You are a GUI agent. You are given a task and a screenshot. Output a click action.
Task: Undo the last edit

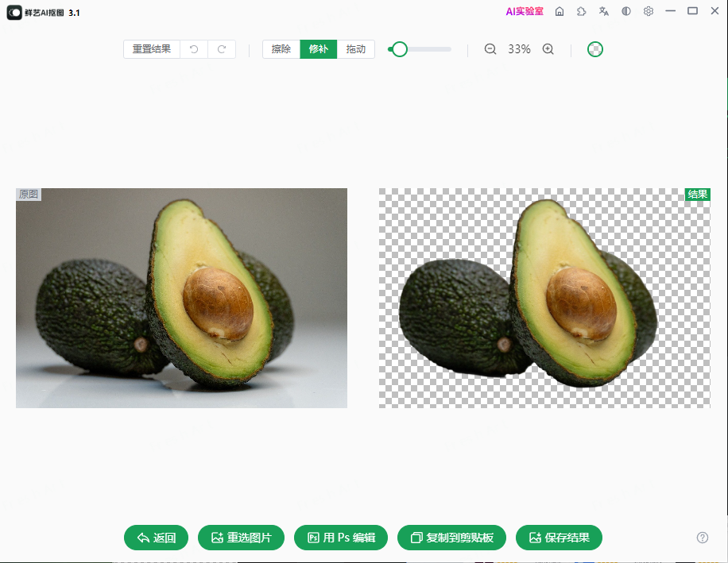194,49
